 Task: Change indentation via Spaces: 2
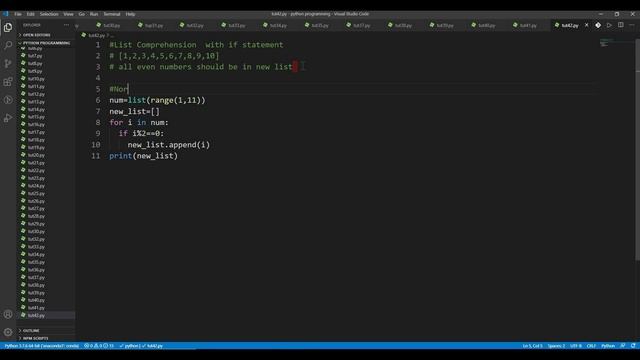point(556,346)
